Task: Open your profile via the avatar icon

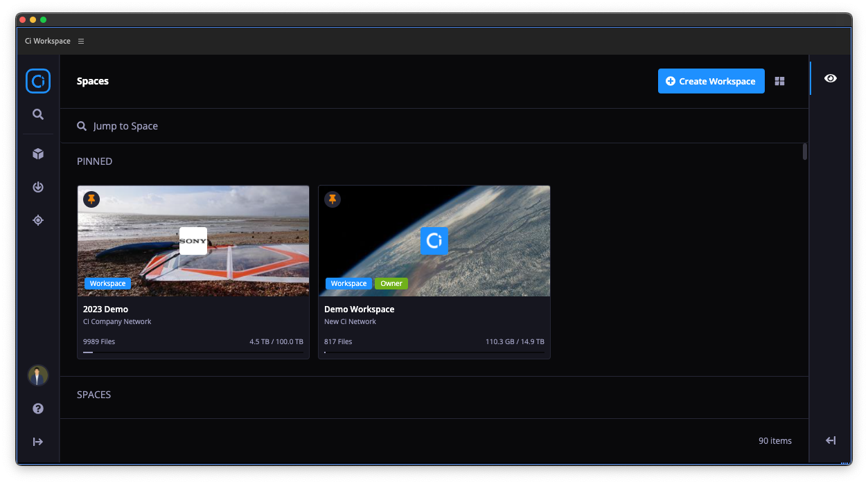Action: pos(38,375)
